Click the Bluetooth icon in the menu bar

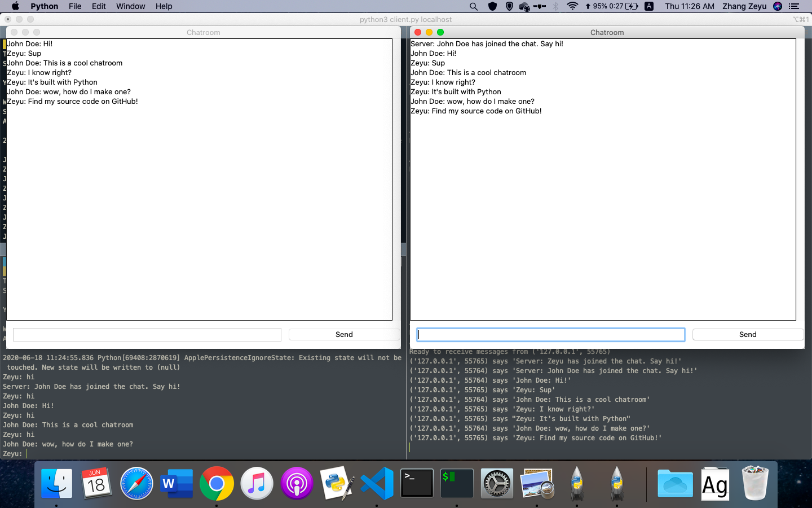click(555, 6)
